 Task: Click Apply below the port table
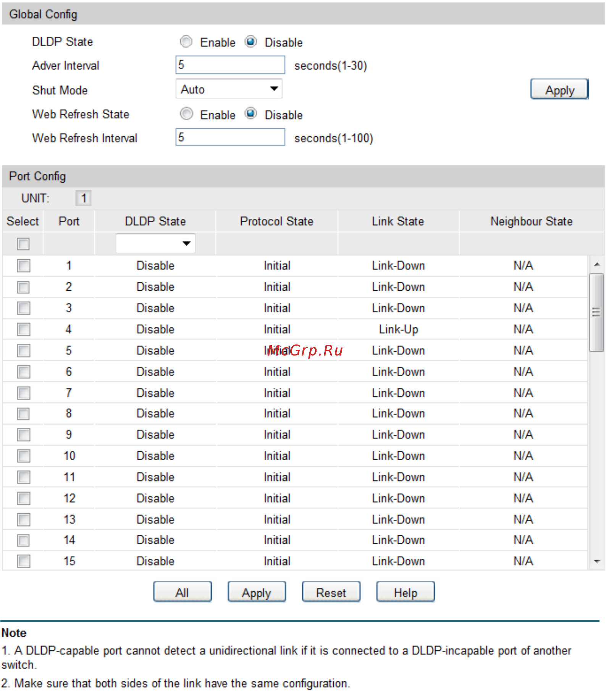coord(257,592)
